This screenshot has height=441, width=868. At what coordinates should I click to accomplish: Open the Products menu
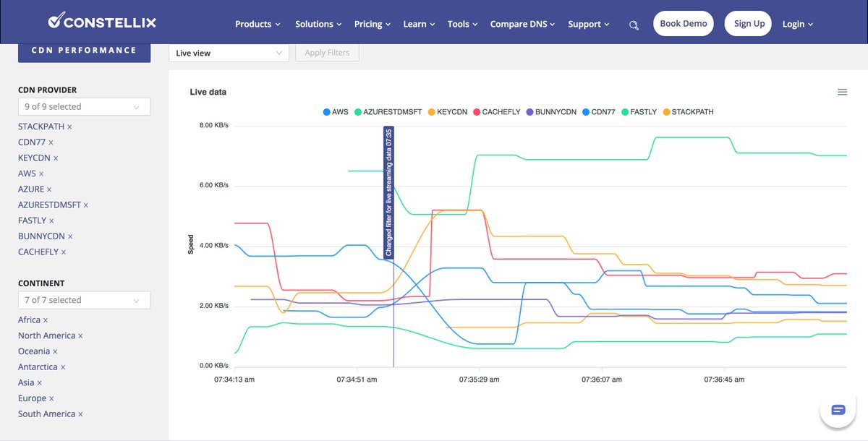(257, 24)
